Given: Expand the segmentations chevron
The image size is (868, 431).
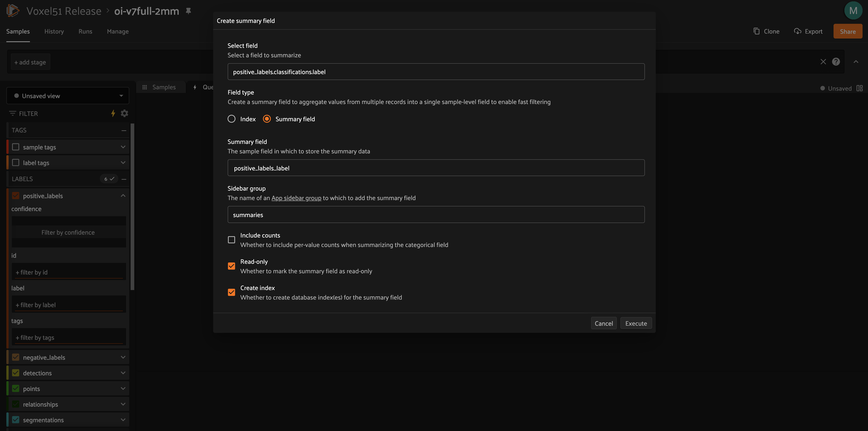Looking at the screenshot, I should tap(123, 420).
